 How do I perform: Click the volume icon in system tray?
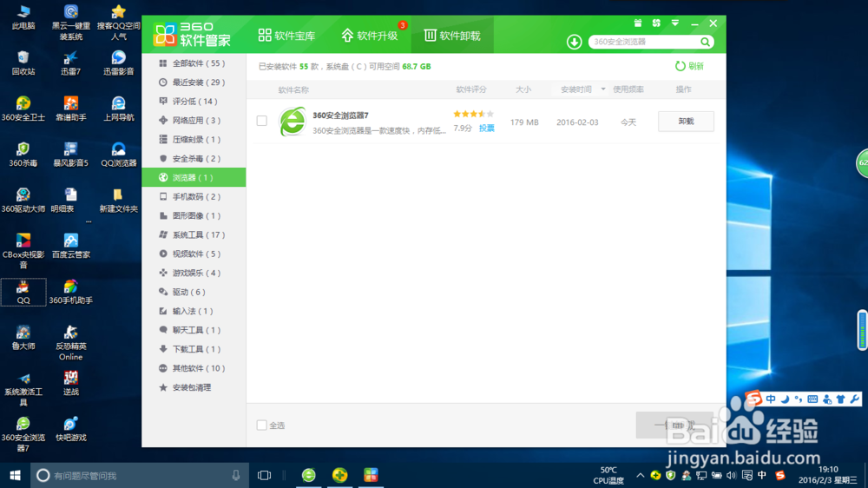point(731,475)
